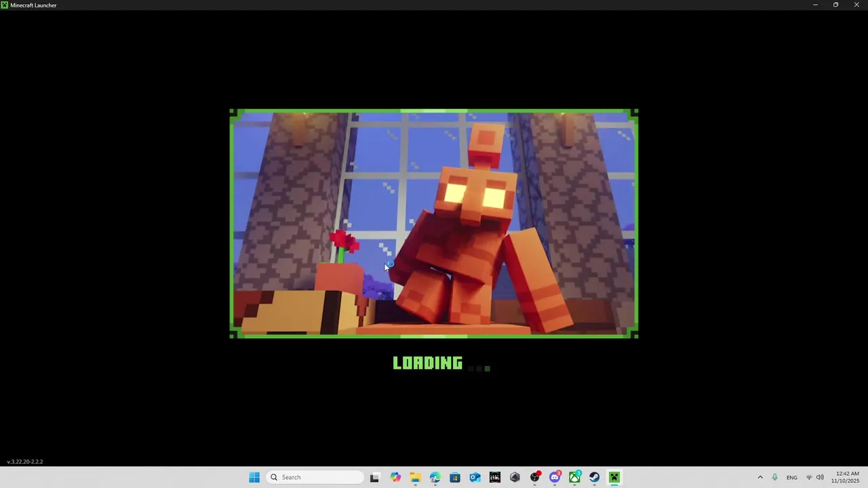Expand the hidden system tray icons
This screenshot has width=868, height=488.
point(760,477)
